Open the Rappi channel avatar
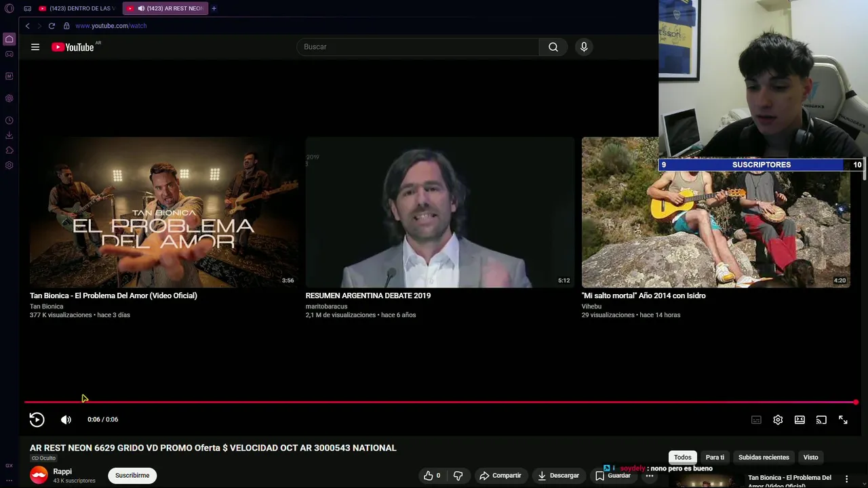This screenshot has height=488, width=868. [x=39, y=475]
